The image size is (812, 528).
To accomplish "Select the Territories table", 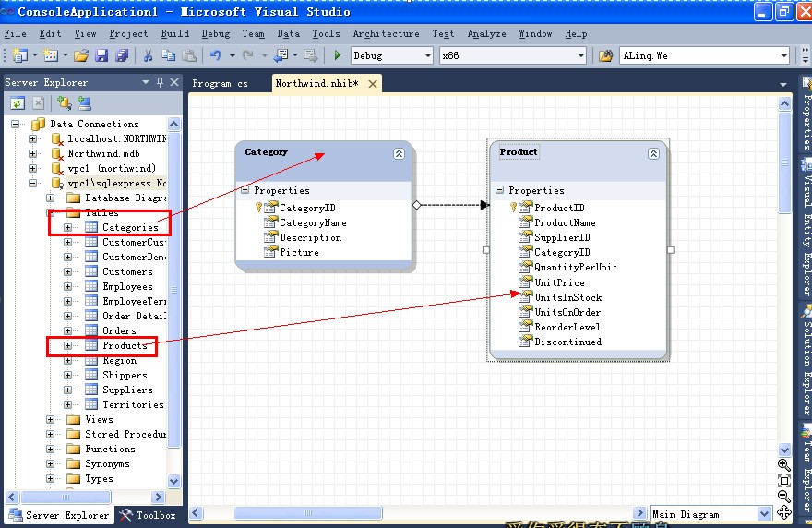I will 133,404.
